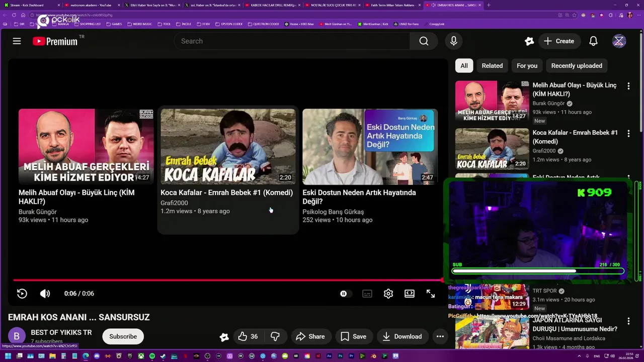This screenshot has height=362, width=644.
Task: Open the GAMES bookmarks folder
Action: point(114,24)
